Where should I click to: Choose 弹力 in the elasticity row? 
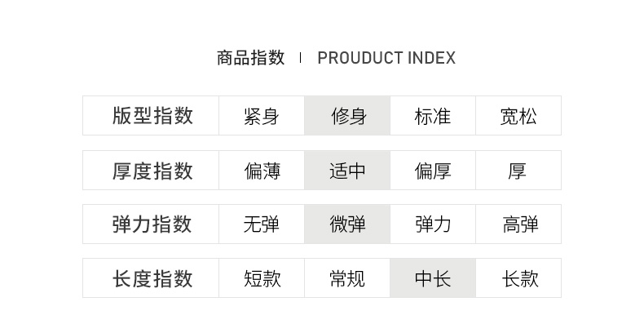click(x=432, y=224)
